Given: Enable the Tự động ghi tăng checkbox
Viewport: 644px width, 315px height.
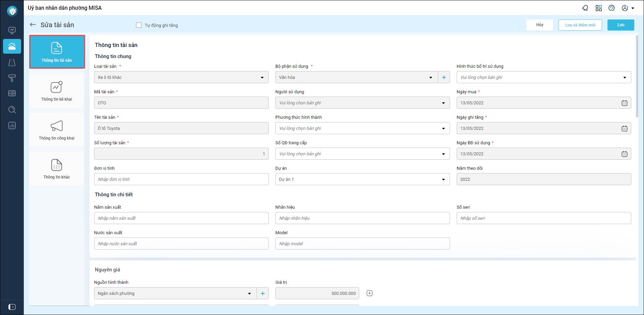Looking at the screenshot, I should coord(139,25).
